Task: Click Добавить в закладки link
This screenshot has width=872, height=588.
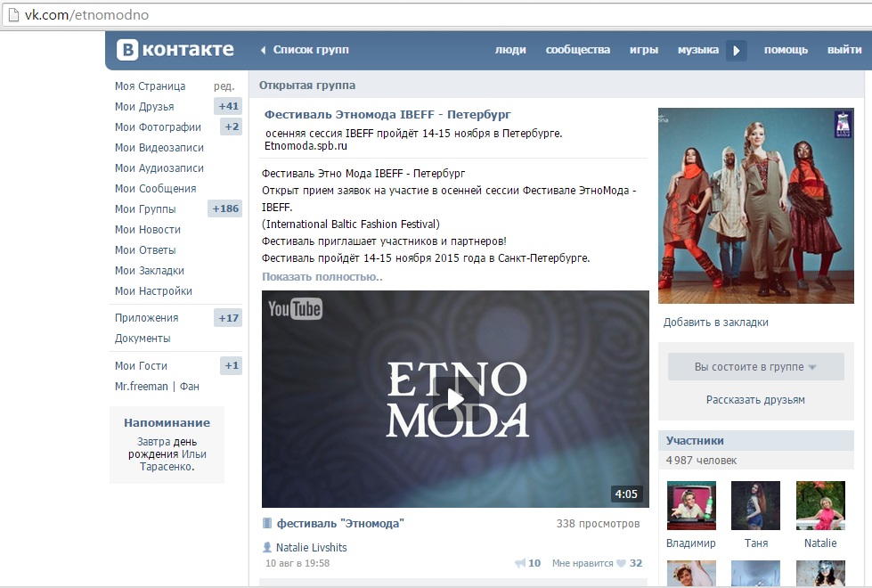Action: click(716, 323)
